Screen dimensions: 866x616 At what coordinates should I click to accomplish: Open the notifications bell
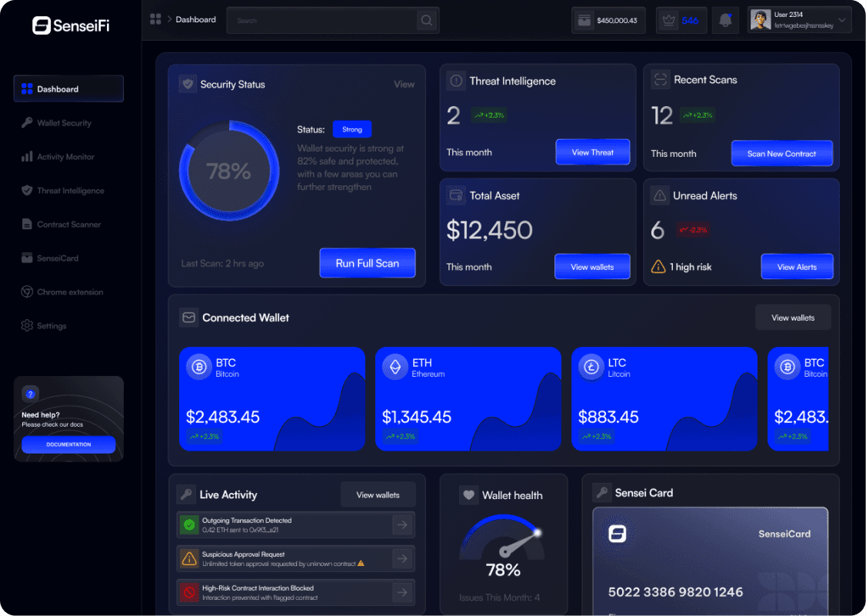[725, 21]
